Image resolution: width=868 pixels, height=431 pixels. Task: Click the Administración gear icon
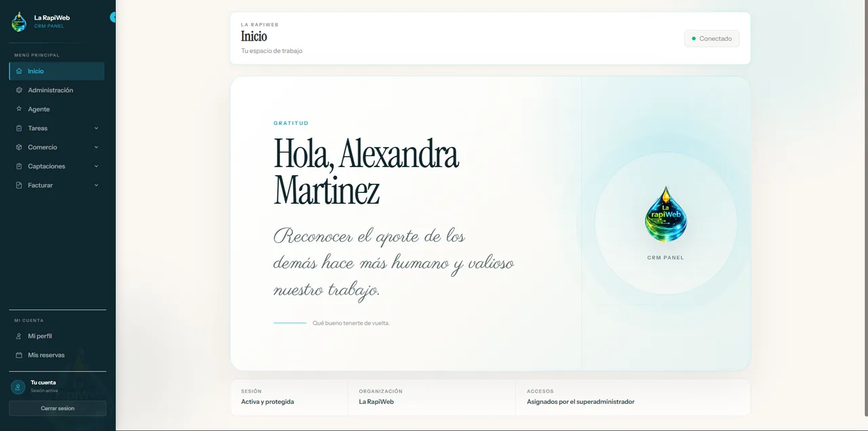pyautogui.click(x=19, y=90)
